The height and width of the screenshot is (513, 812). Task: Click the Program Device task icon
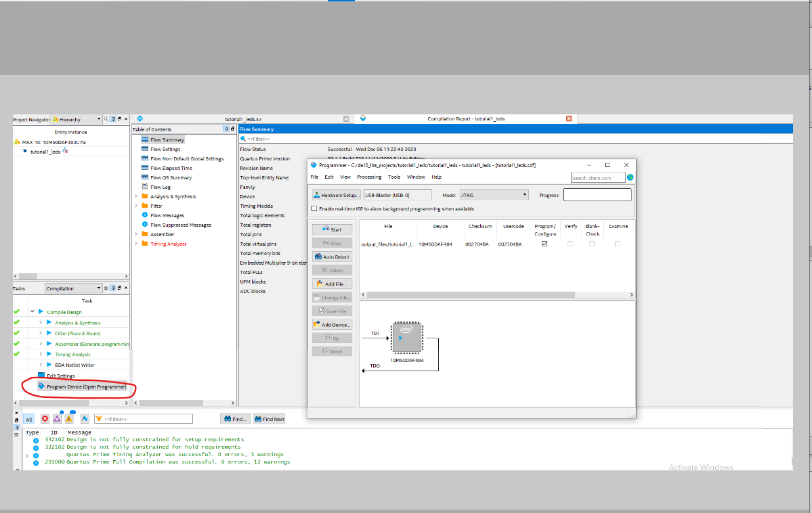41,386
